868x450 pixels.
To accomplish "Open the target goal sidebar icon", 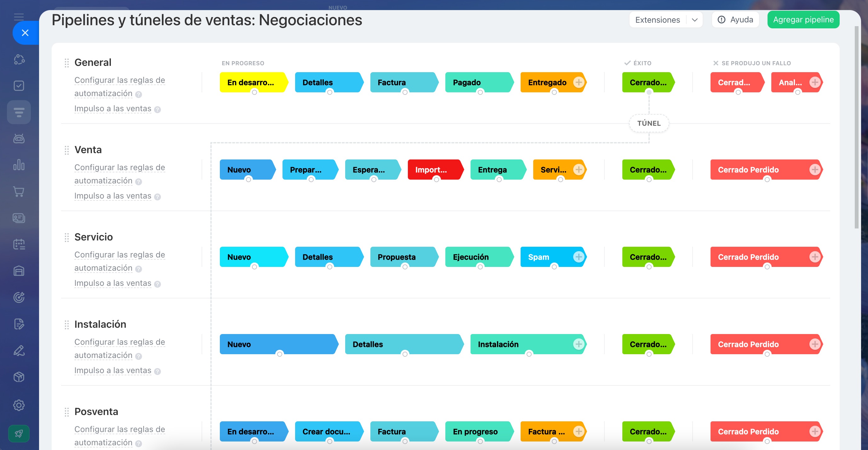I will coord(19,297).
